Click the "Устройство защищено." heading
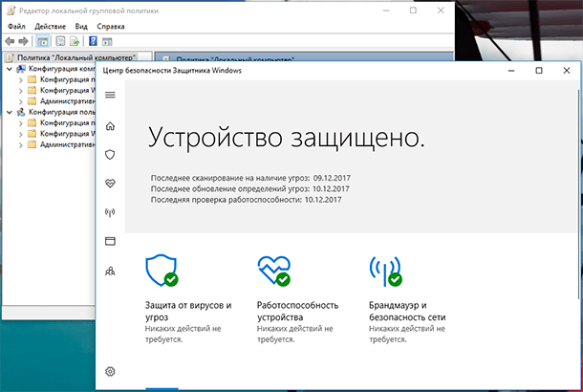Image resolution: width=583 pixels, height=392 pixels. click(287, 138)
